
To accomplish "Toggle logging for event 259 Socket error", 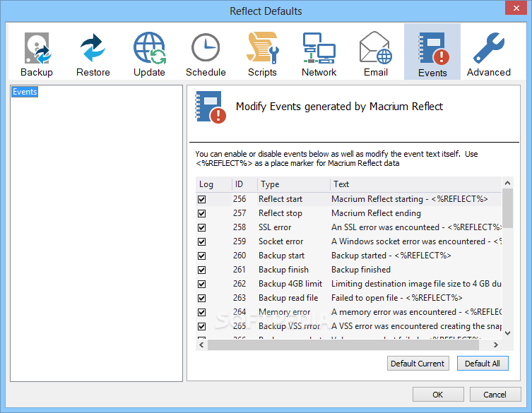I will (x=202, y=241).
